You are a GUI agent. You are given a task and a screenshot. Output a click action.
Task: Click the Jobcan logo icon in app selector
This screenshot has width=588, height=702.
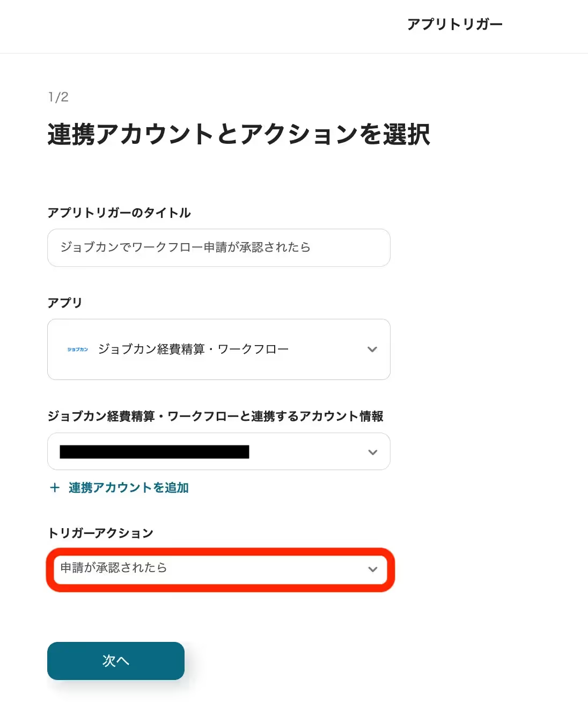(77, 349)
